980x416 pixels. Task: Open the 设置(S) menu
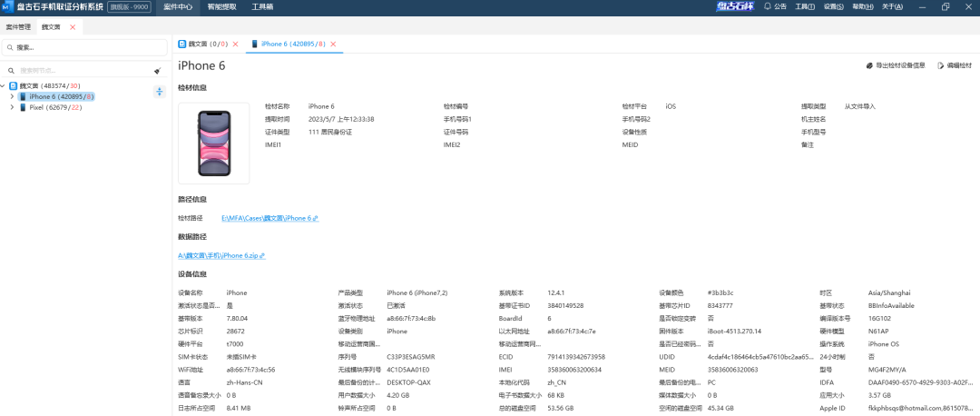click(834, 7)
